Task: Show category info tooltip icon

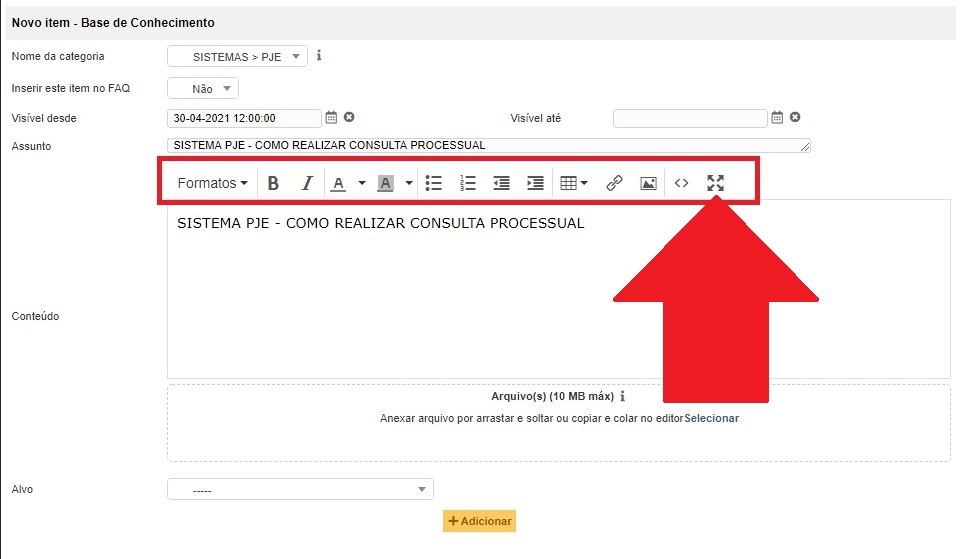Action: click(x=319, y=55)
